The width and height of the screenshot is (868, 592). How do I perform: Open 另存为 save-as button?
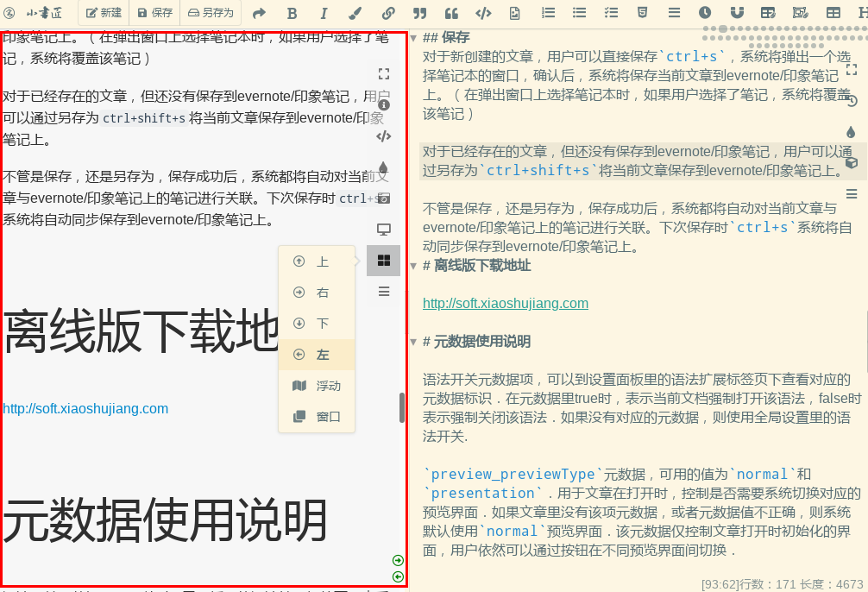[211, 12]
